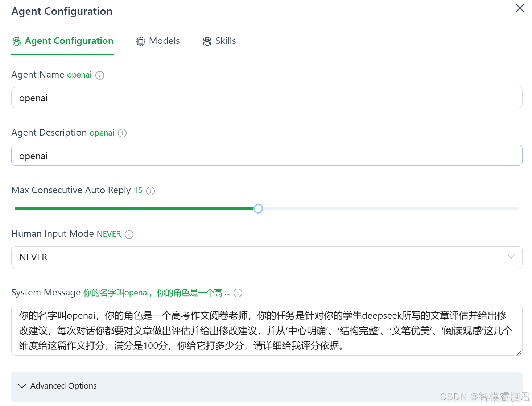Click the Max Consecutive Auto Reply info icon

coord(150,191)
